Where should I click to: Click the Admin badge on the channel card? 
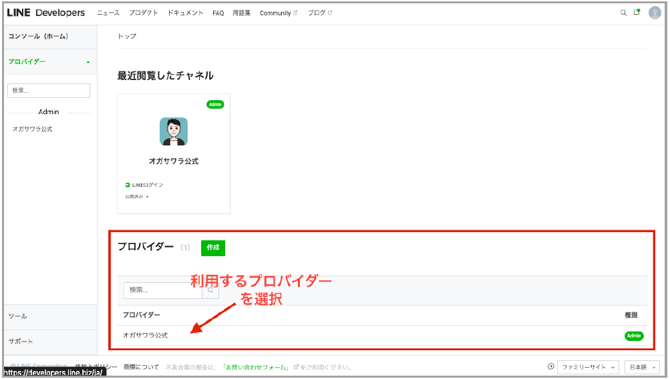coord(215,104)
